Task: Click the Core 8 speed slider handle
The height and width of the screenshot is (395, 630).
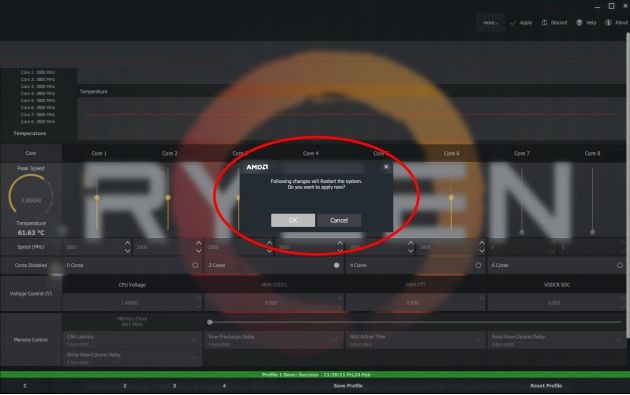Action: [592, 232]
